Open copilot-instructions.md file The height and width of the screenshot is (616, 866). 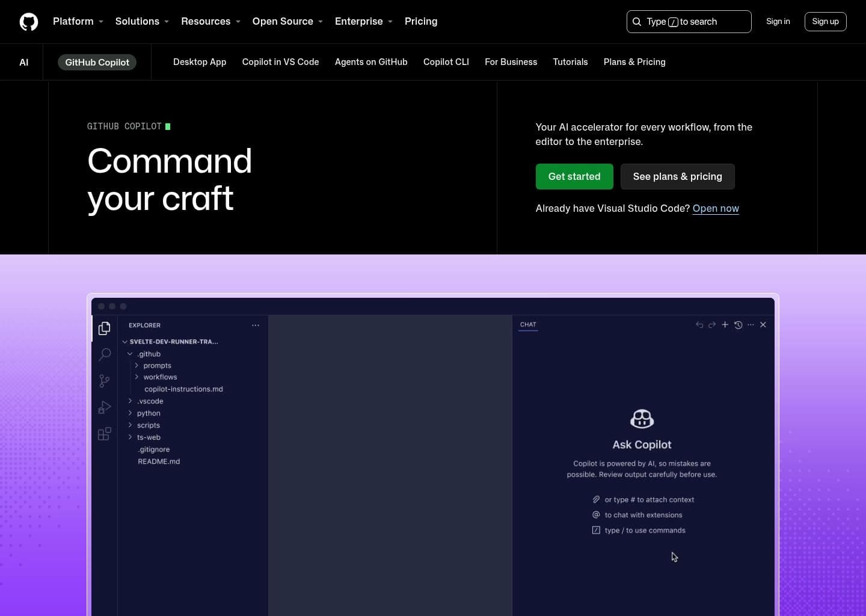pos(183,389)
